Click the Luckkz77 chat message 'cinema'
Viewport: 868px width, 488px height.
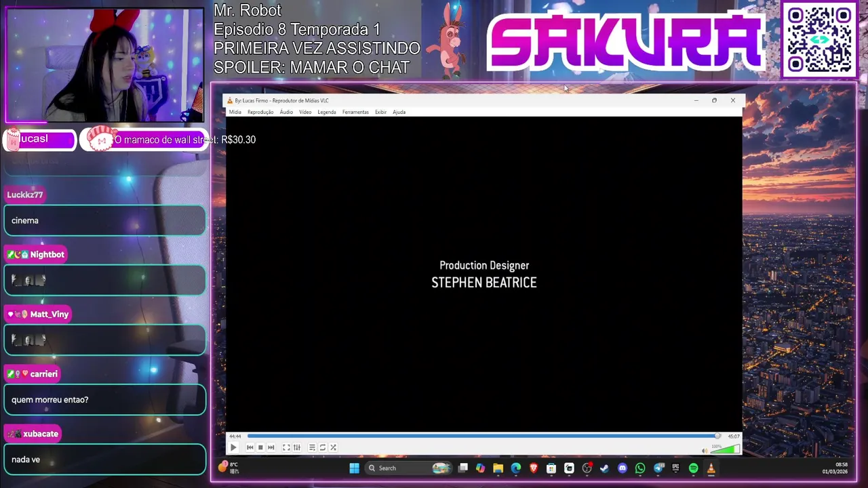coord(104,220)
